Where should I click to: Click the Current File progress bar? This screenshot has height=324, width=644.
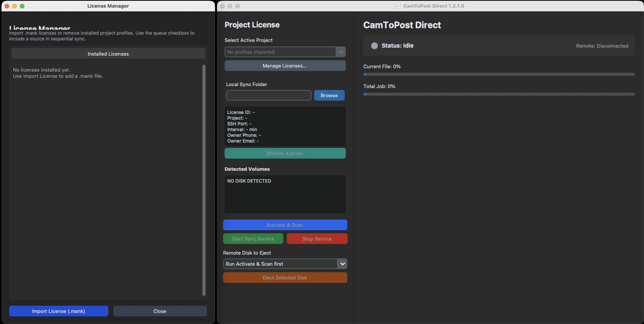coord(499,74)
